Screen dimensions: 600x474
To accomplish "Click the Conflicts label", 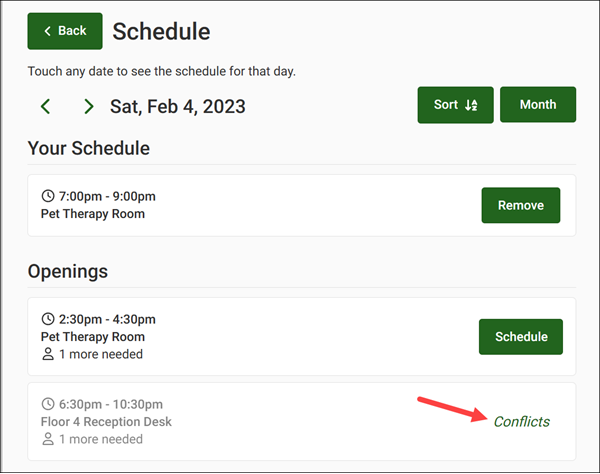I will click(x=521, y=421).
